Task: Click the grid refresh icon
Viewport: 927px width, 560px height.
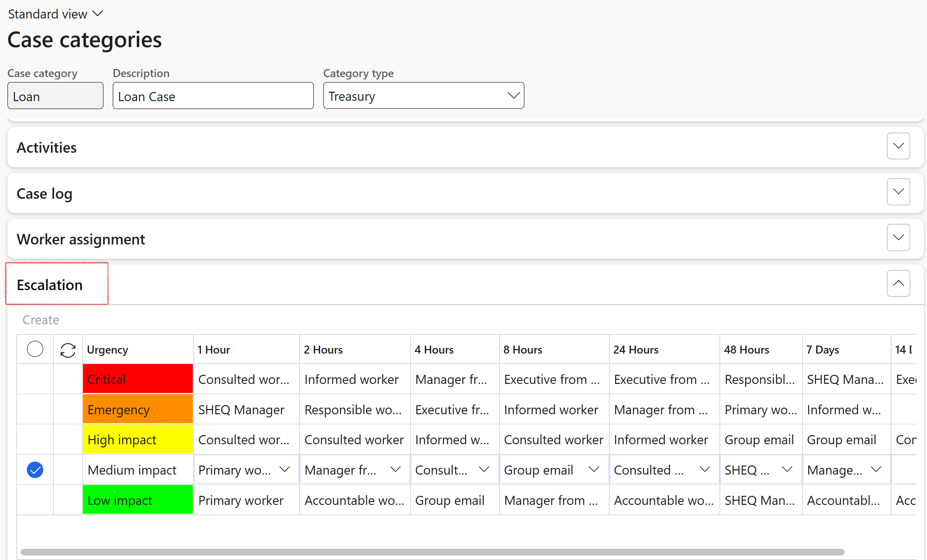Action: pyautogui.click(x=68, y=350)
